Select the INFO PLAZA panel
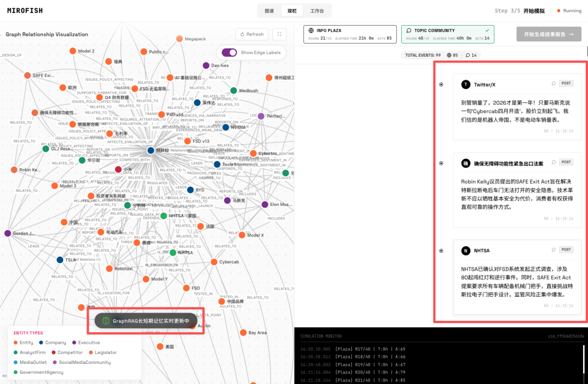 point(350,34)
